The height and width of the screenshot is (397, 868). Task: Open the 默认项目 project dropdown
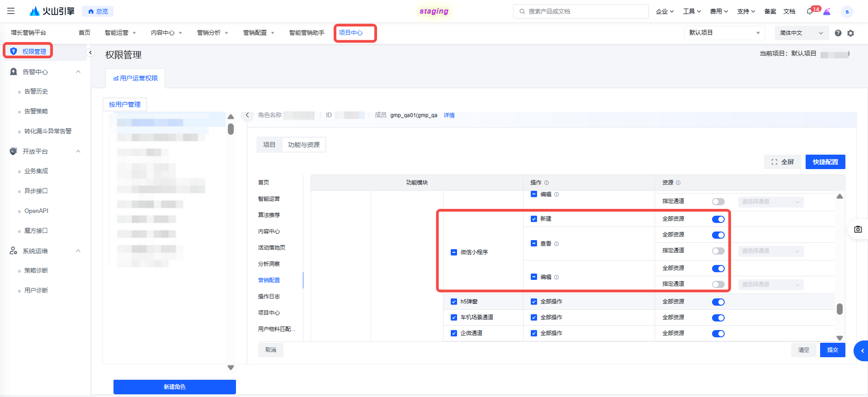click(724, 33)
